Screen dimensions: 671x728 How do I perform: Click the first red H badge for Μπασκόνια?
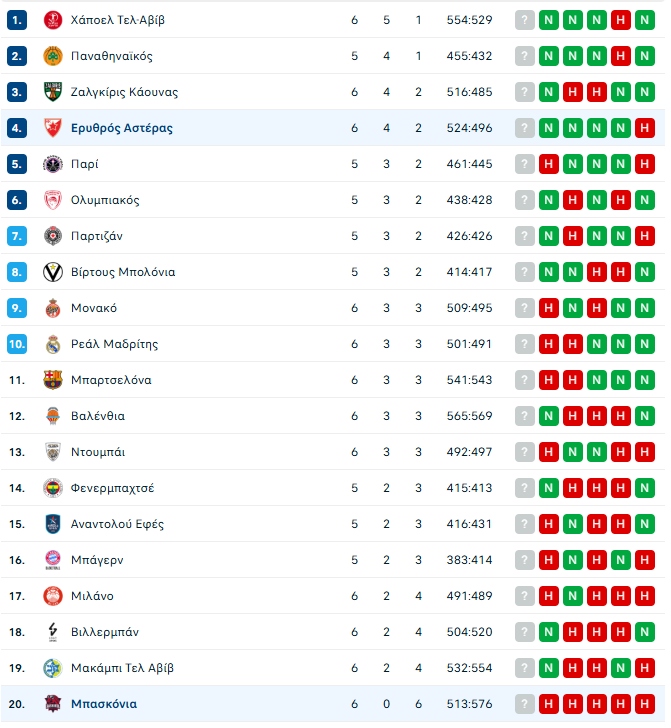[x=549, y=704]
